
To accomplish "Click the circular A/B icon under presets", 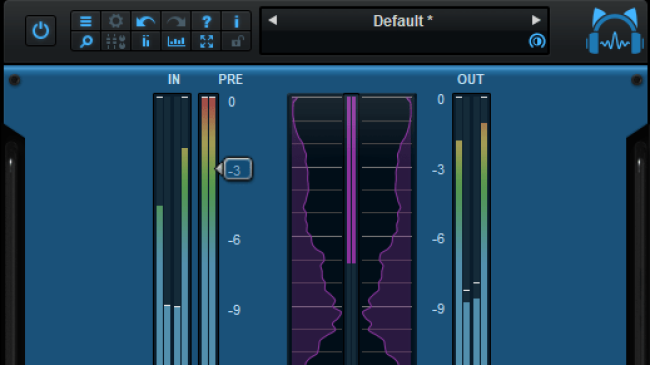I will (537, 41).
